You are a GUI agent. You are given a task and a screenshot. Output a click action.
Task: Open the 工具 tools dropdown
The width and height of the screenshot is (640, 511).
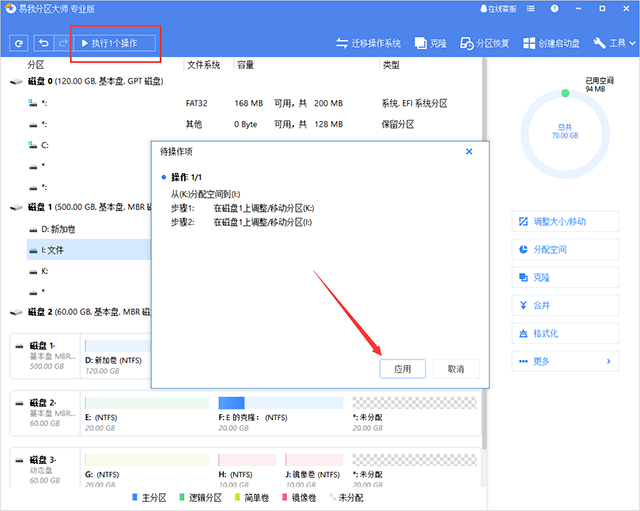614,44
